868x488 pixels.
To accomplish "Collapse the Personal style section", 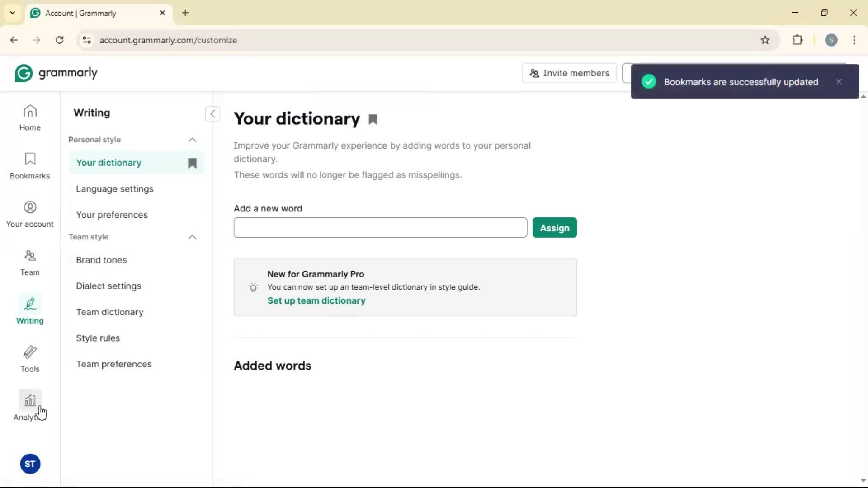I will point(192,140).
